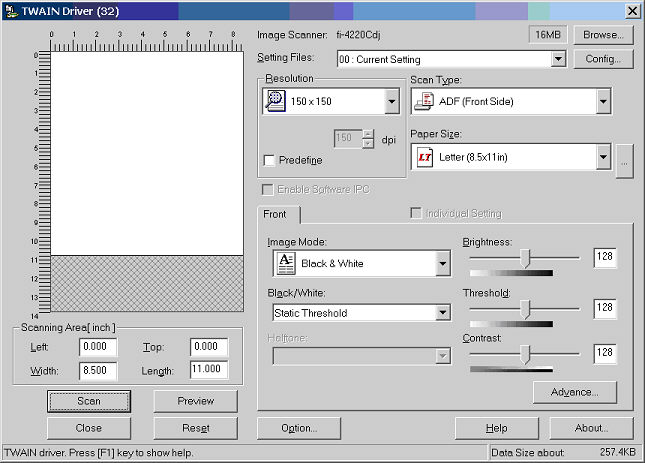This screenshot has height=463, width=645.
Task: Expand the Setting Files combo box
Action: (558, 60)
